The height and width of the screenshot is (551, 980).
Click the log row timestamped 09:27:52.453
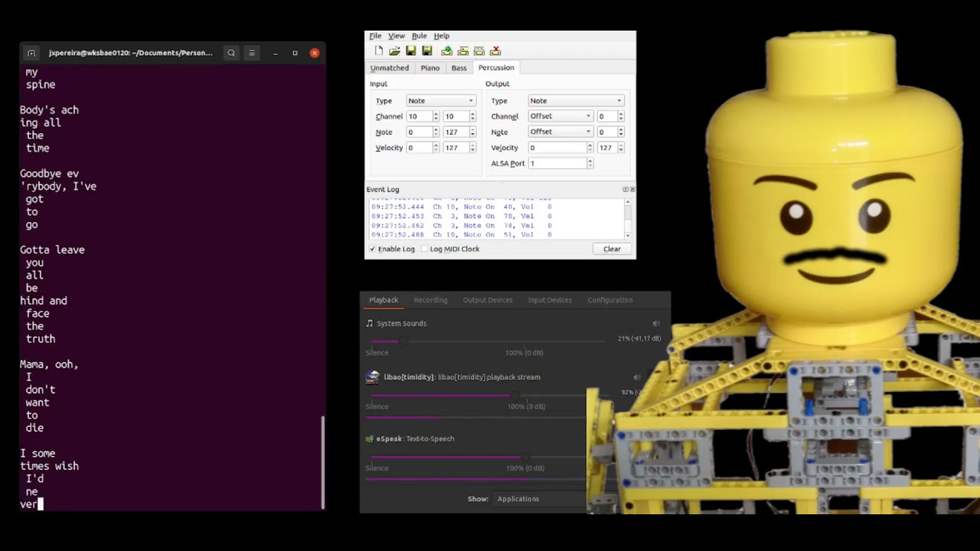coord(461,216)
